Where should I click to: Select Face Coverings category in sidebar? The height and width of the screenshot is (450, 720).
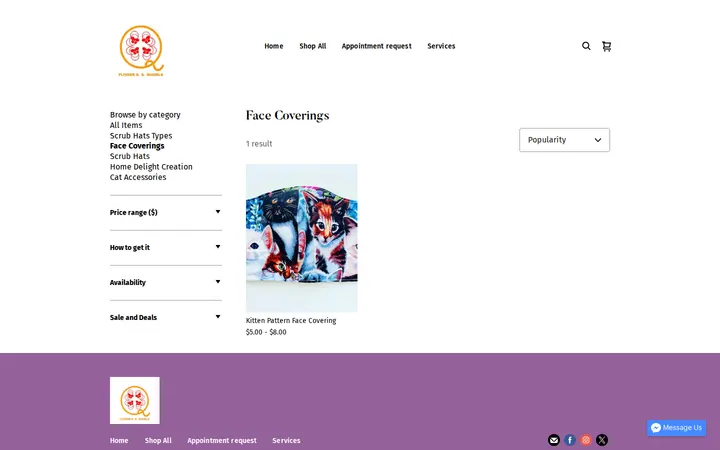point(137,146)
